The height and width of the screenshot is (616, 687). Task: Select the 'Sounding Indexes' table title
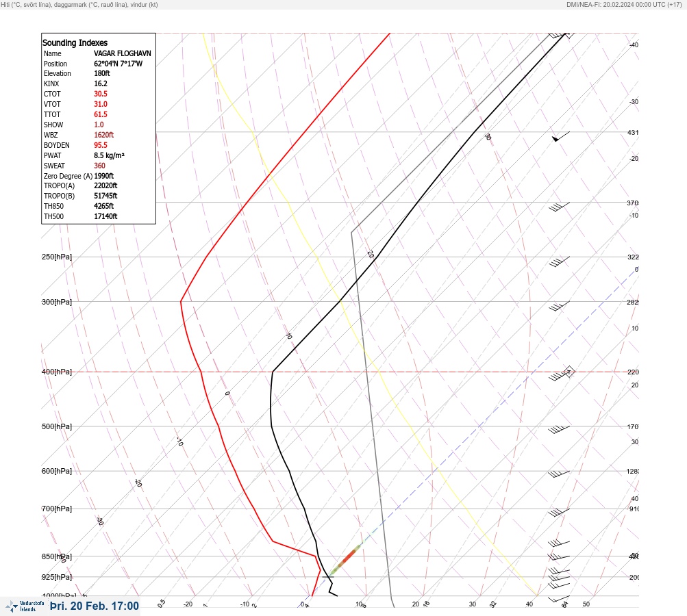75,43
